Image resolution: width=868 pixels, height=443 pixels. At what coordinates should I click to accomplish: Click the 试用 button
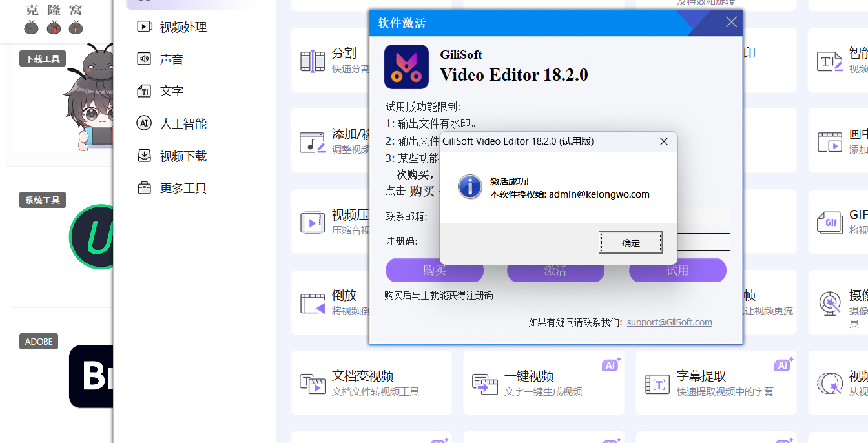[x=677, y=271]
